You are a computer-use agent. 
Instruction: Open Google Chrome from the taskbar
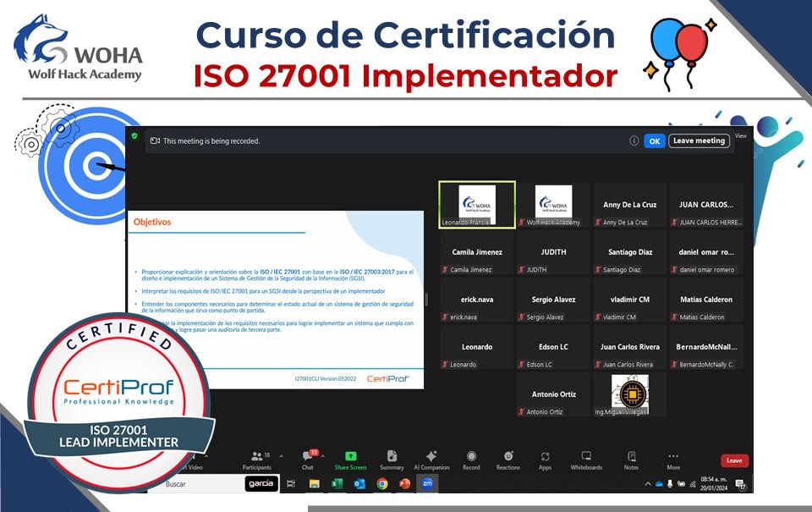[382, 484]
